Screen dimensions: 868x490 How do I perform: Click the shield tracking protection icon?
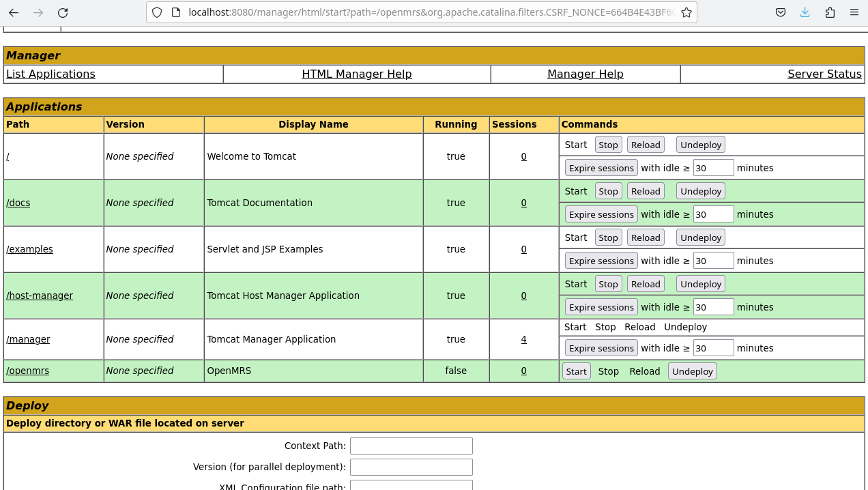pos(157,12)
